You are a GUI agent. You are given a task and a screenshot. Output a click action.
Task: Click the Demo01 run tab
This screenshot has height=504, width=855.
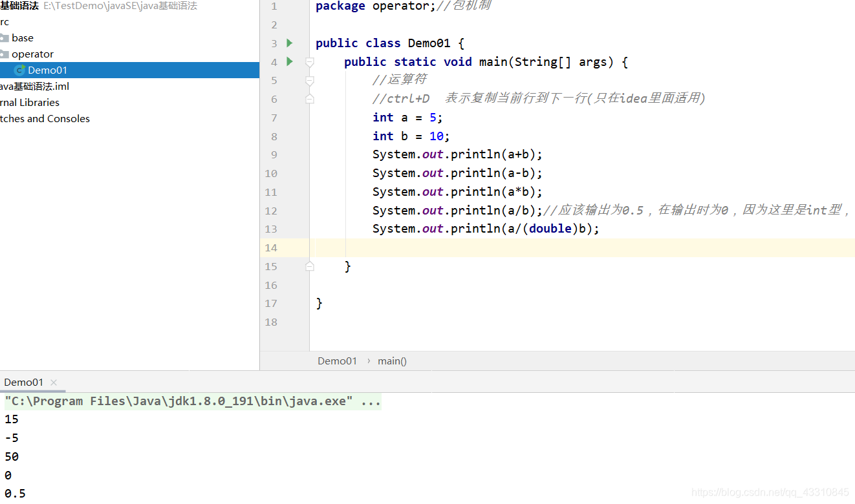coord(24,382)
